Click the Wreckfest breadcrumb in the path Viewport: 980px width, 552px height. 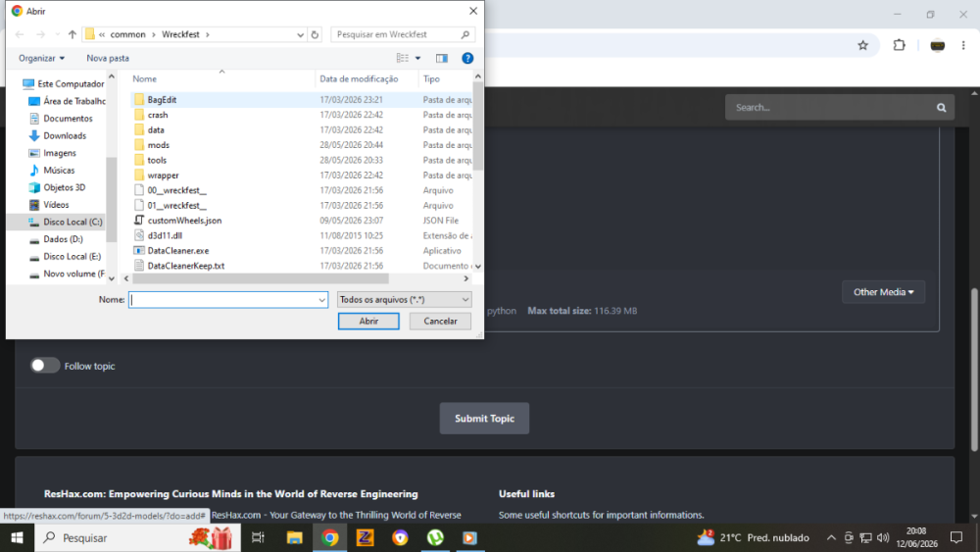pyautogui.click(x=180, y=34)
